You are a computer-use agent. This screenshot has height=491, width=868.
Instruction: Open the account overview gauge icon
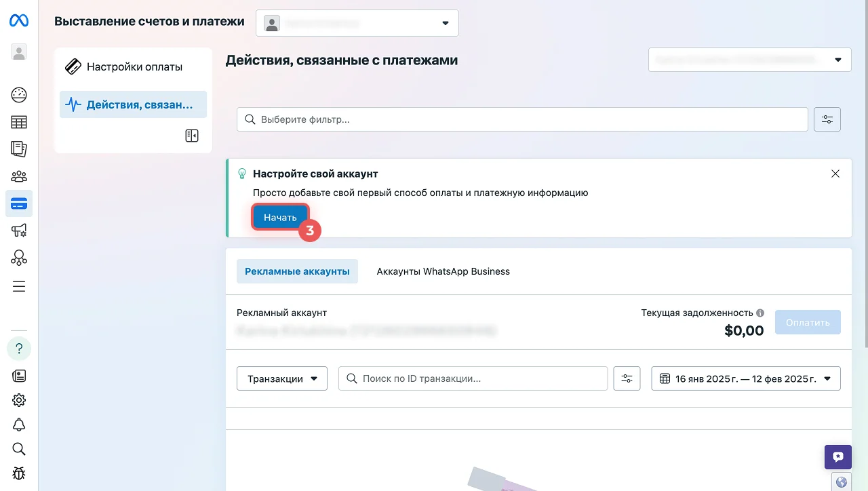click(x=19, y=95)
